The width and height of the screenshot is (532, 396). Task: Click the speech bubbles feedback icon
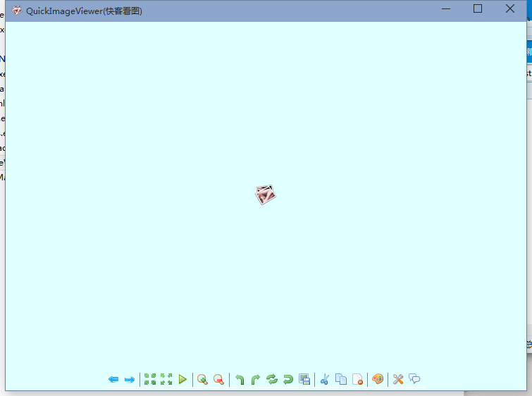point(415,379)
